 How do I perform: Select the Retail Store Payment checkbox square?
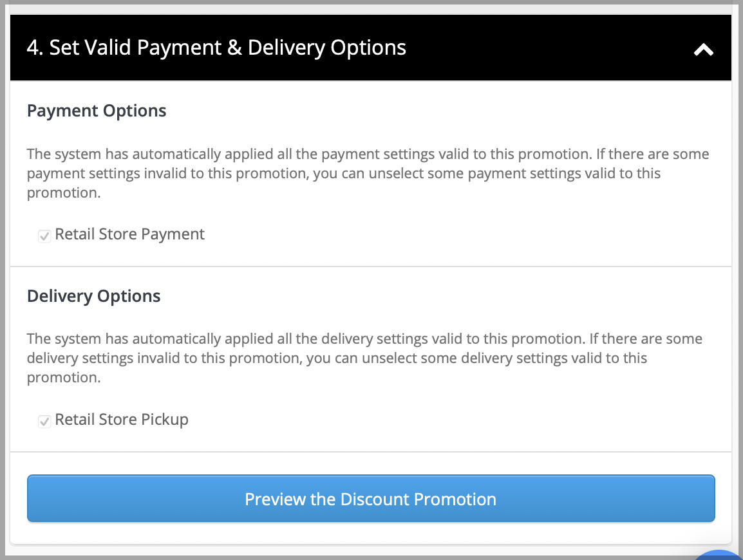tap(44, 236)
